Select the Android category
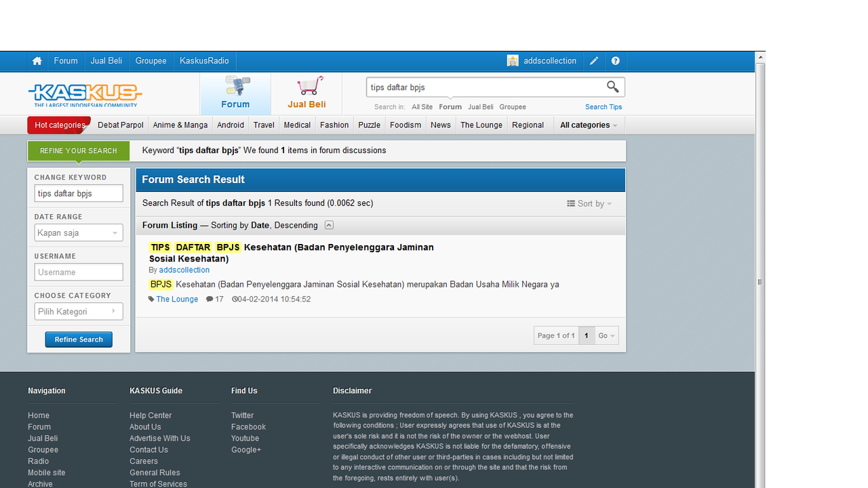This screenshot has width=868, height=488. click(x=231, y=125)
